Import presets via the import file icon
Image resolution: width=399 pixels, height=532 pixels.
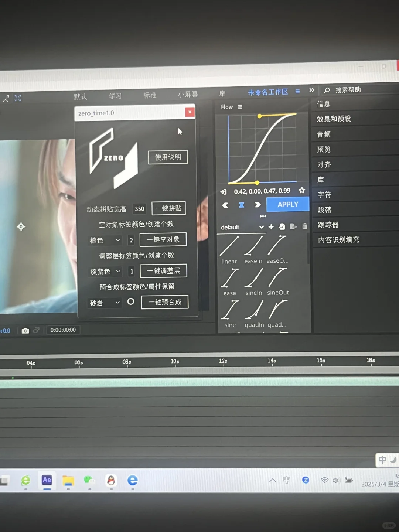(282, 226)
